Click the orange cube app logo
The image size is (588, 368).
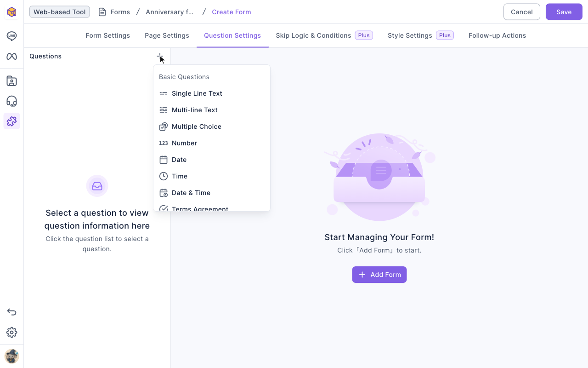[11, 12]
